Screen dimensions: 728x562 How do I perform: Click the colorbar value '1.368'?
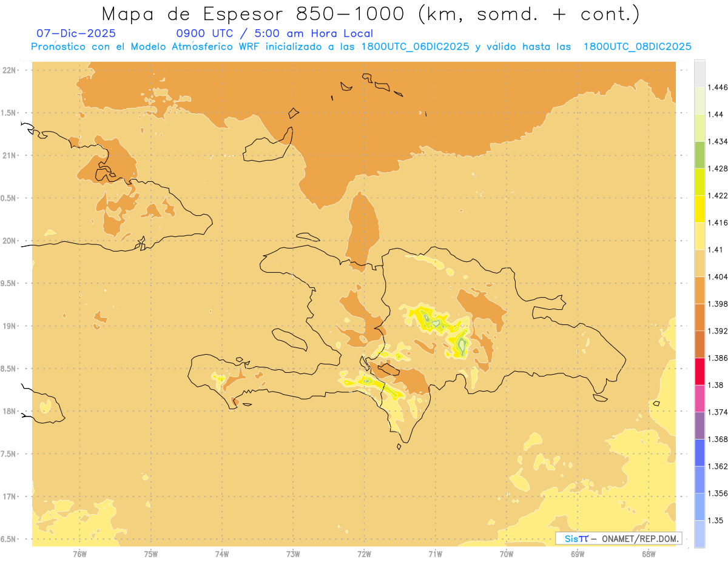tap(718, 439)
